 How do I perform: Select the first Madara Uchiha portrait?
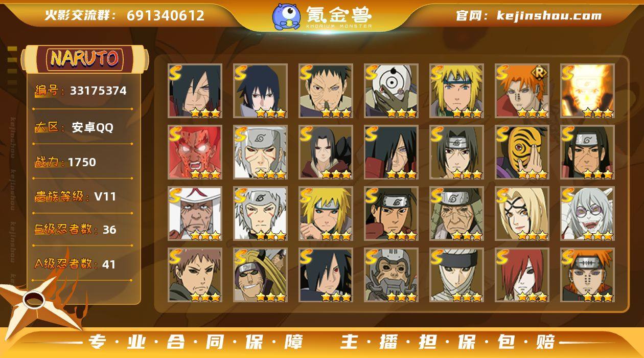(195, 91)
